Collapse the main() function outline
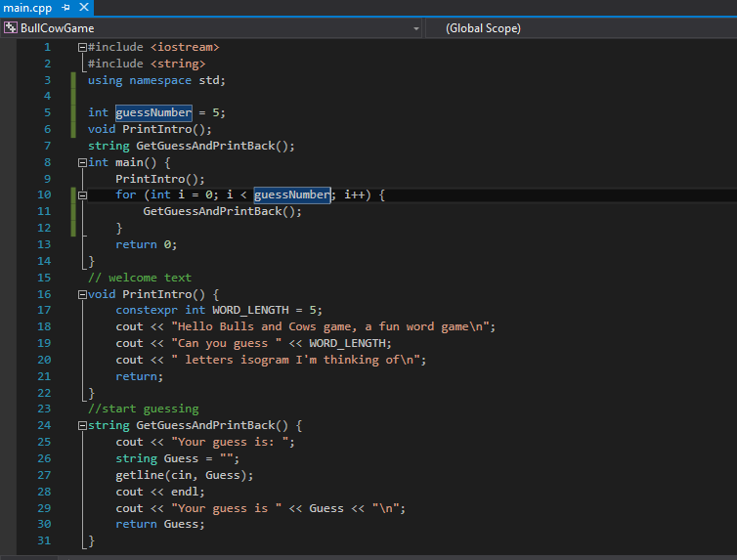 (82, 162)
